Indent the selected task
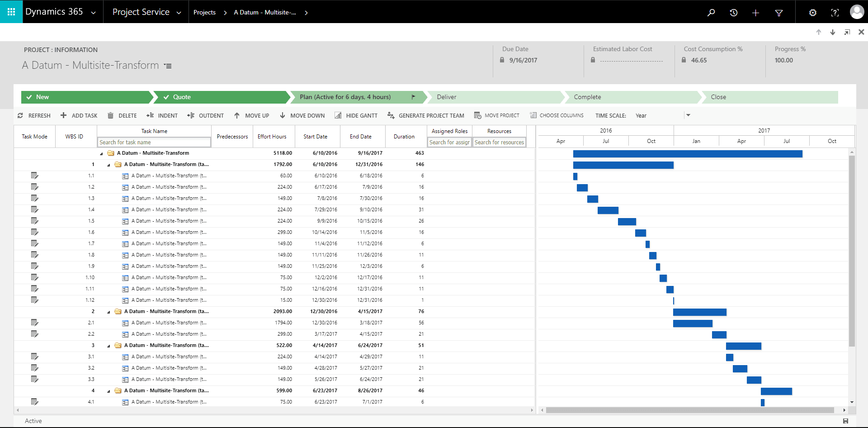Viewport: 868px width, 428px height. [162, 115]
